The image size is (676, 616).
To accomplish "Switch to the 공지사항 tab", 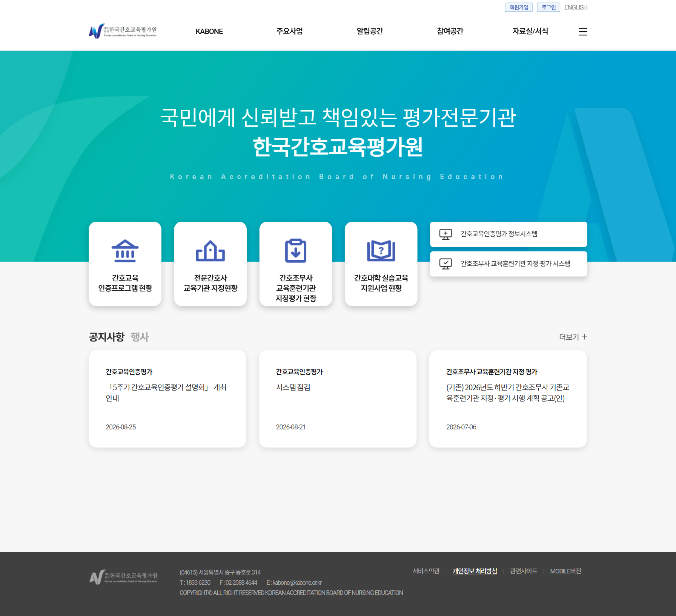I will tap(106, 337).
